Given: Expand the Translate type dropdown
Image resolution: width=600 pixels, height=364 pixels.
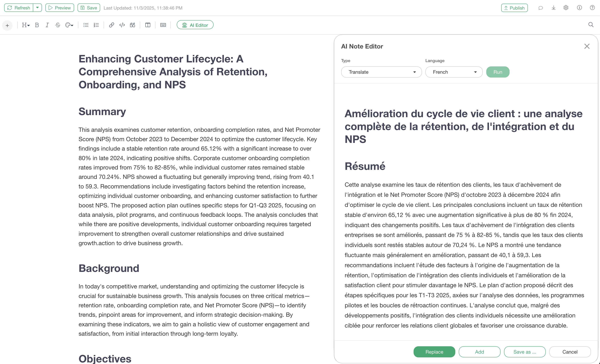Looking at the screenshot, I should pyautogui.click(x=381, y=72).
